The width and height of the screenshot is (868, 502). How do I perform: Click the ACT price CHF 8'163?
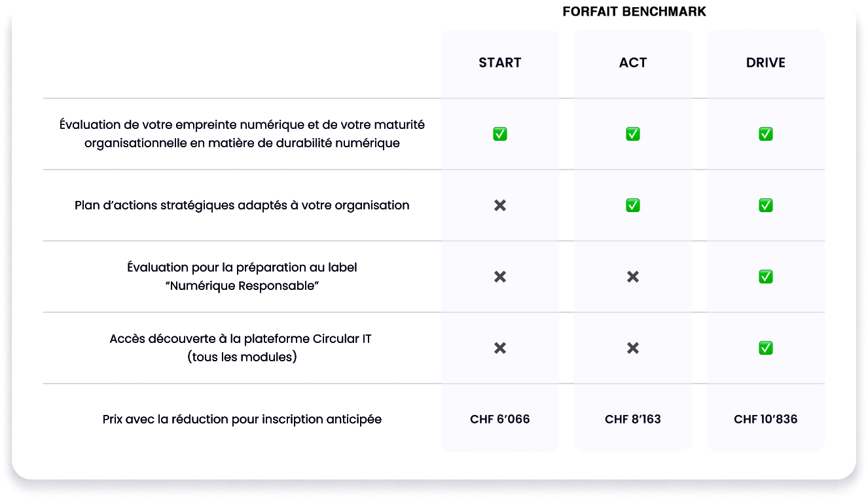tap(633, 420)
